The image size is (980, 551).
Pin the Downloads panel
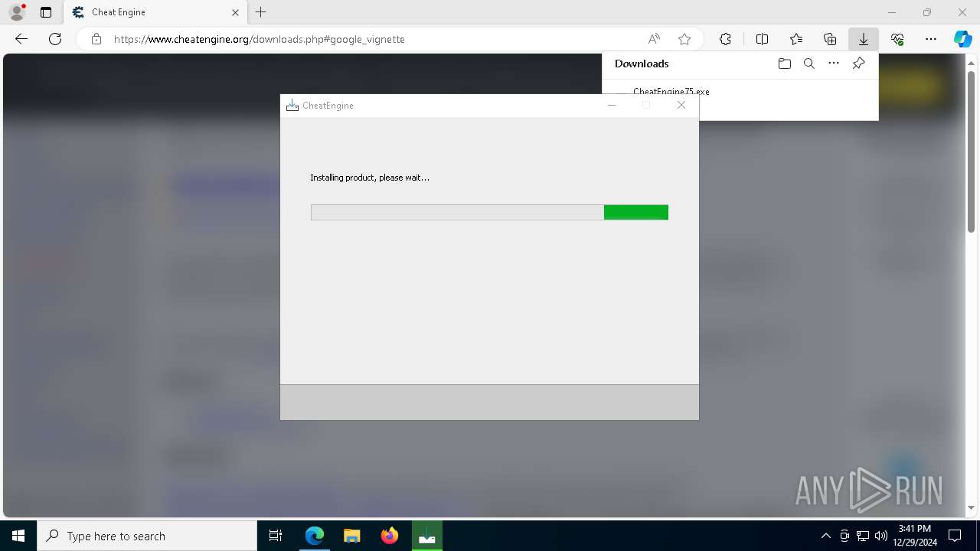pyautogui.click(x=858, y=64)
